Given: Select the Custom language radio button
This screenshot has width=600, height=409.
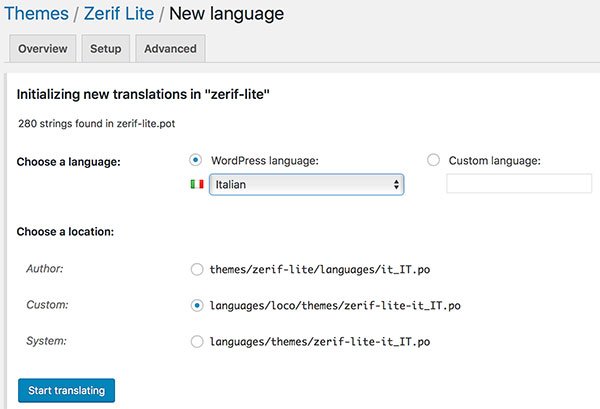Looking at the screenshot, I should click(x=433, y=160).
